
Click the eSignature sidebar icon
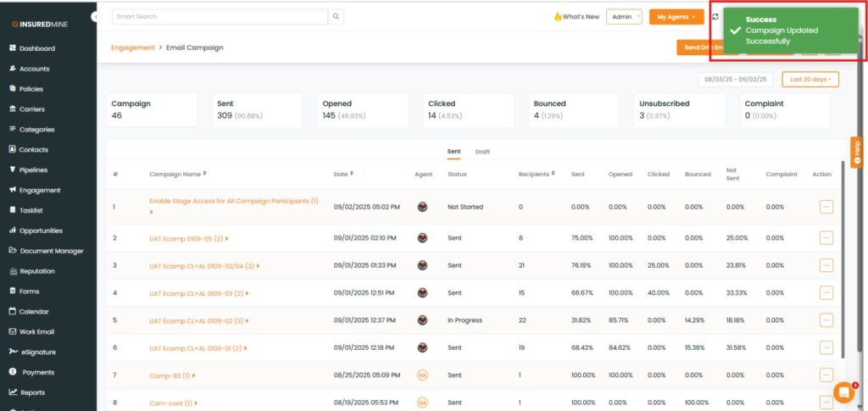13,352
